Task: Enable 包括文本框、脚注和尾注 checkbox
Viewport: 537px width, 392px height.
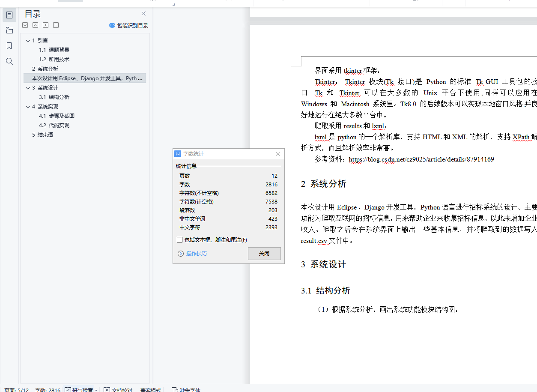Action: (179, 240)
